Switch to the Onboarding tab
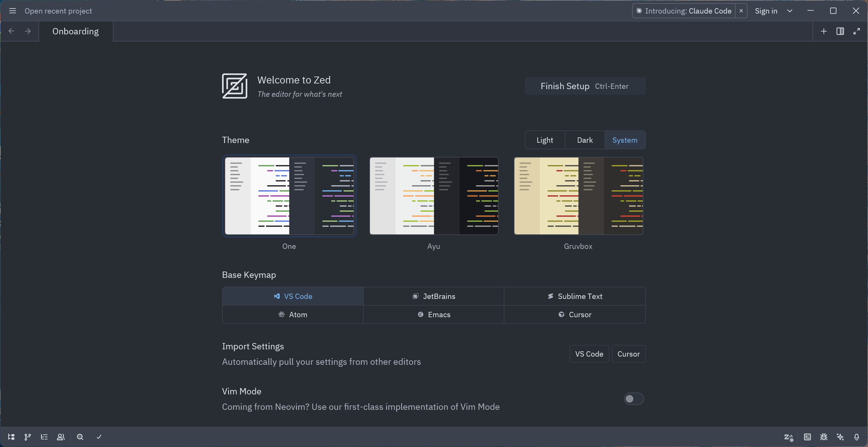The image size is (868, 447). coord(75,31)
